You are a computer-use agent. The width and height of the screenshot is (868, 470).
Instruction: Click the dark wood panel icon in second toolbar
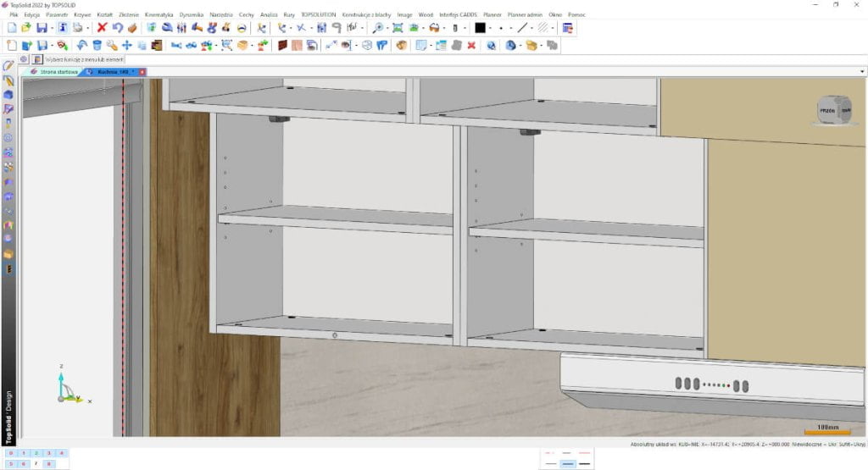[282, 46]
